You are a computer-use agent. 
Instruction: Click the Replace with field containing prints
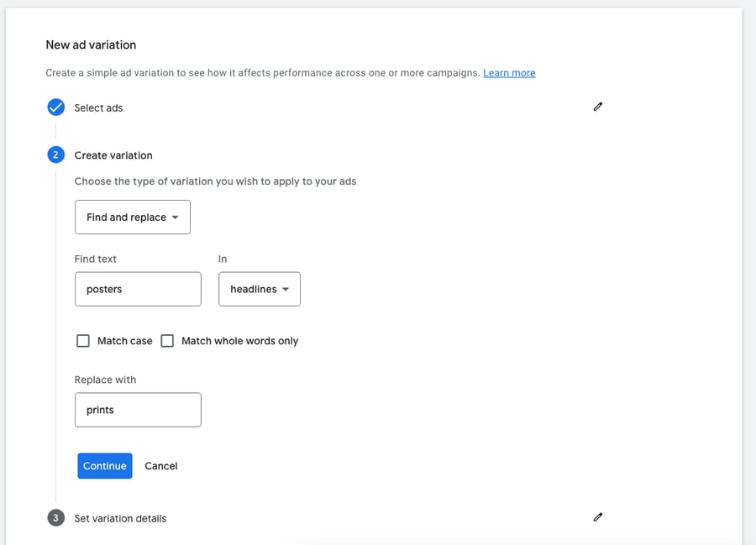pos(138,410)
